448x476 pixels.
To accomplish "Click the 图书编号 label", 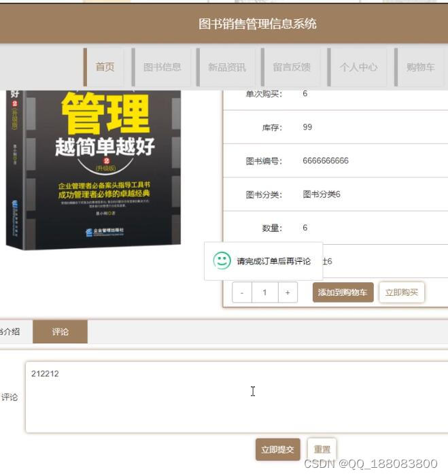I will pos(264,161).
